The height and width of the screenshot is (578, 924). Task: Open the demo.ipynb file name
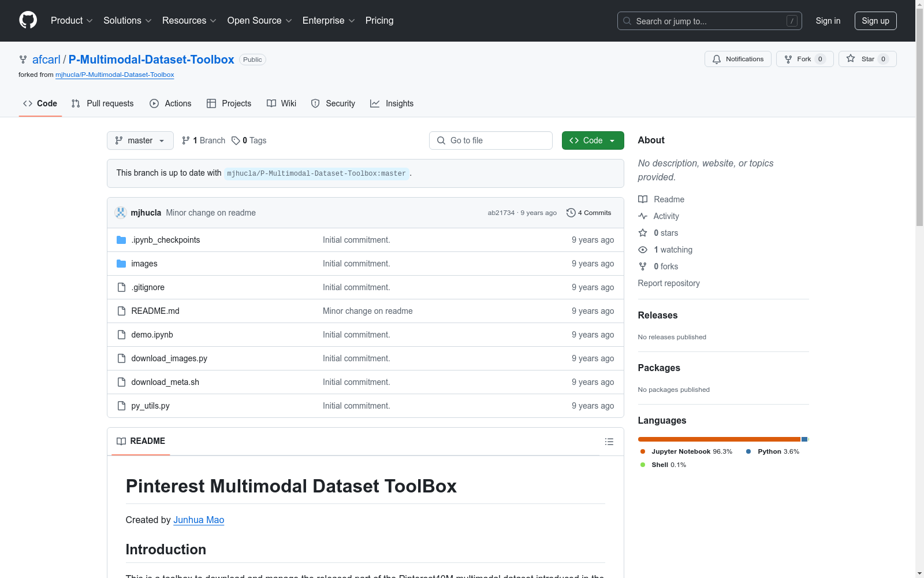click(x=152, y=335)
